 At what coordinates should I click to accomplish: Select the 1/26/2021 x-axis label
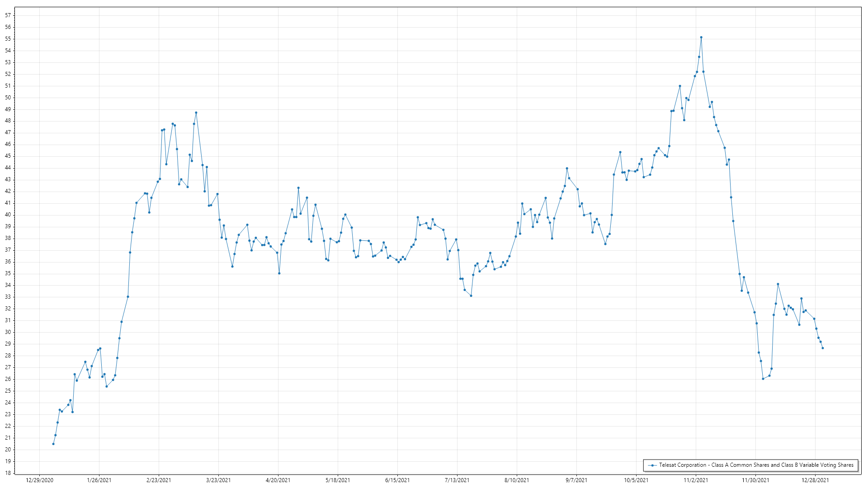point(99,480)
